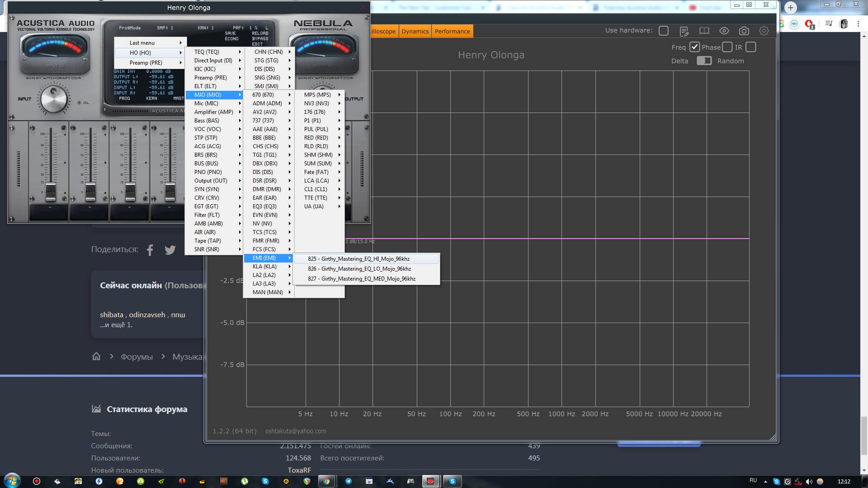Expand the CHN (CHN) submenu
Screen dimensions: 868x488
(270, 52)
